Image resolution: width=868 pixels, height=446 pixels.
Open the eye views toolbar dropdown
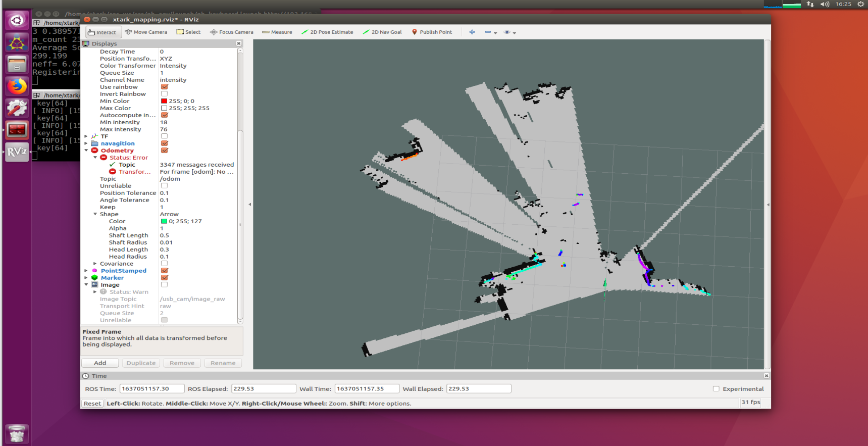[x=510, y=32]
